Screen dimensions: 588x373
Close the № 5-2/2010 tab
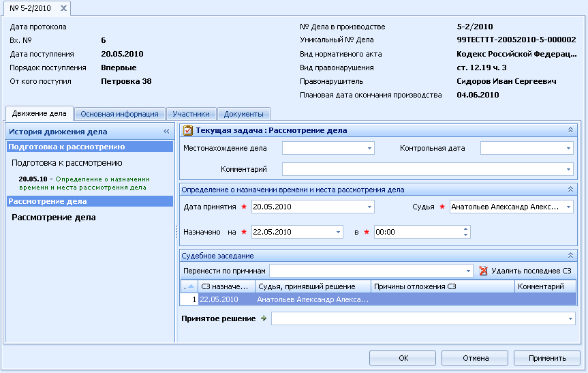coord(64,8)
